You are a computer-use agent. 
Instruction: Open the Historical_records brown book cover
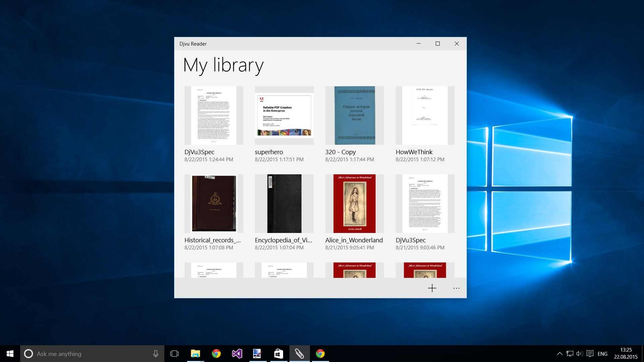214,203
